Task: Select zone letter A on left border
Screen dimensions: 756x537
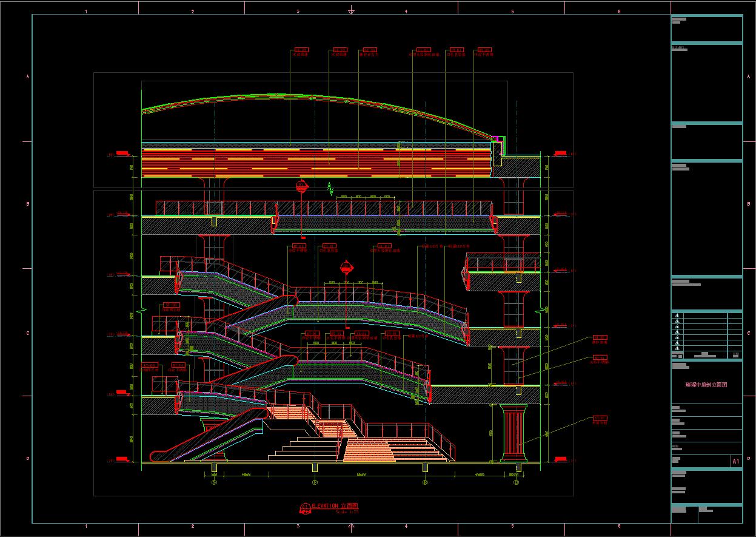Action: (27, 77)
